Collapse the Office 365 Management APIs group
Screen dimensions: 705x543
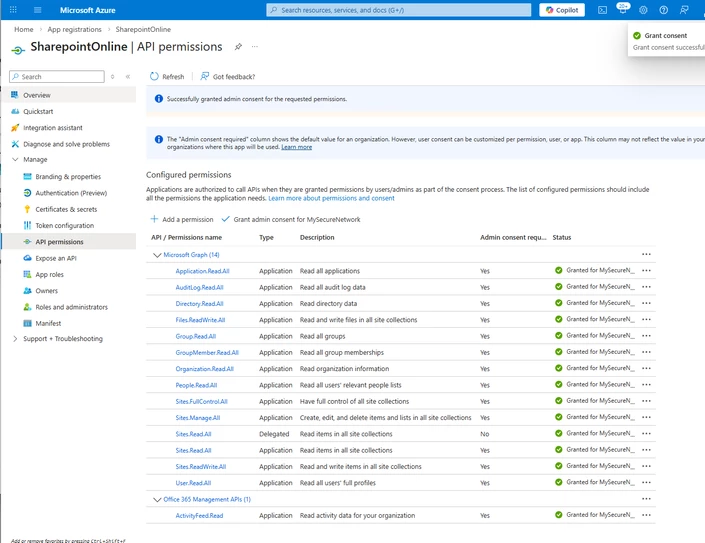[x=157, y=499]
